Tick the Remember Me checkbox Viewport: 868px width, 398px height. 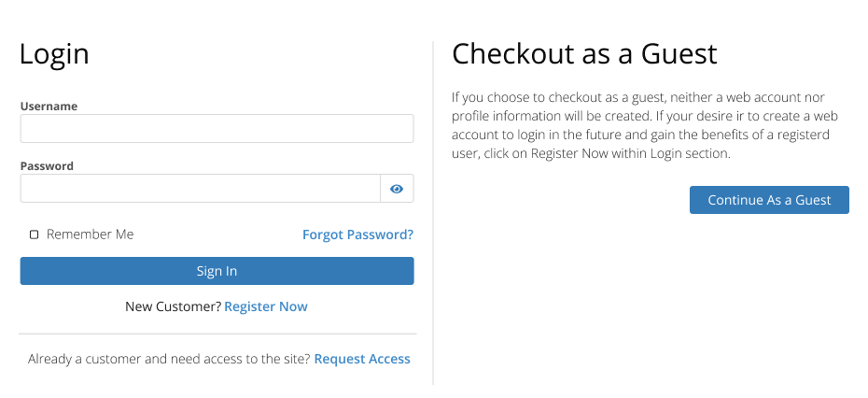34,235
